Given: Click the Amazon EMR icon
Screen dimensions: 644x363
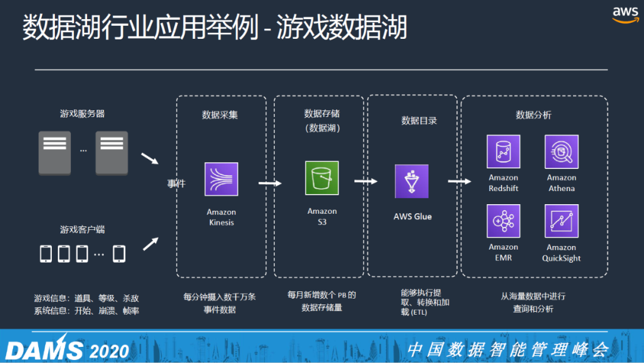Looking at the screenshot, I should (x=503, y=221).
